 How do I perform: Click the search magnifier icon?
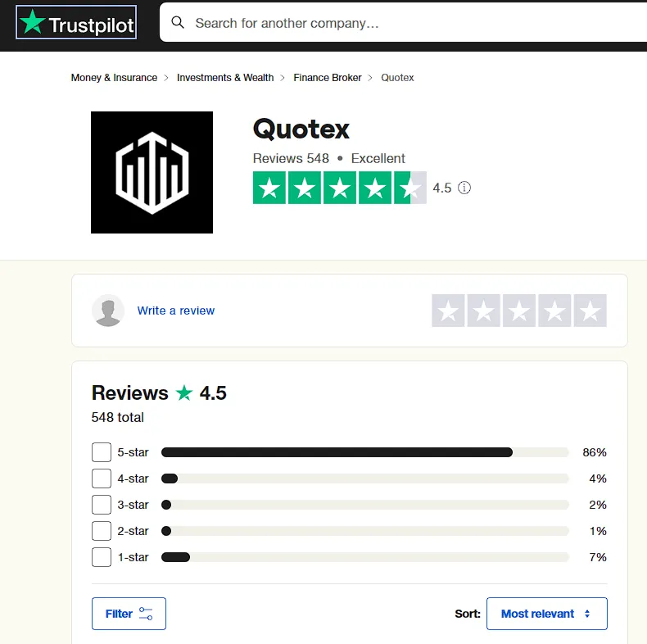tap(178, 22)
